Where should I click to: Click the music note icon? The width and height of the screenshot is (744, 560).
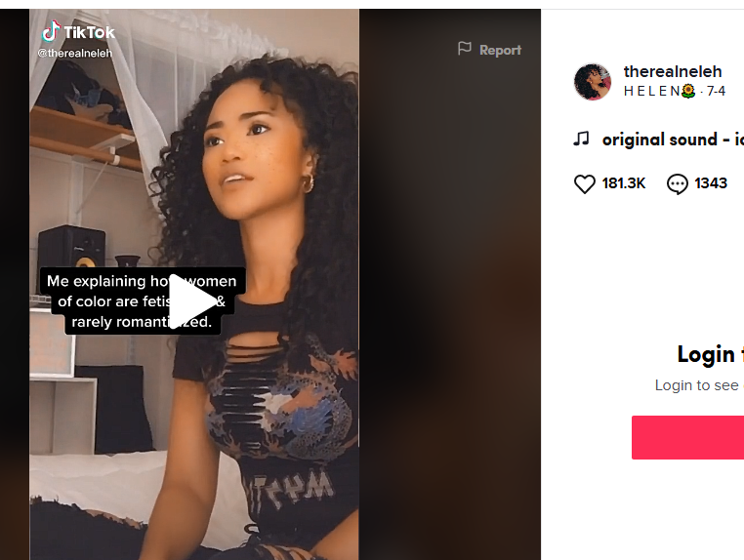[x=581, y=139]
